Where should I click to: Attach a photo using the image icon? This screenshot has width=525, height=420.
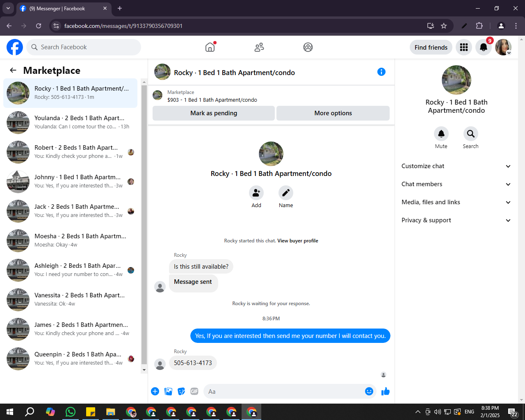[x=168, y=391]
